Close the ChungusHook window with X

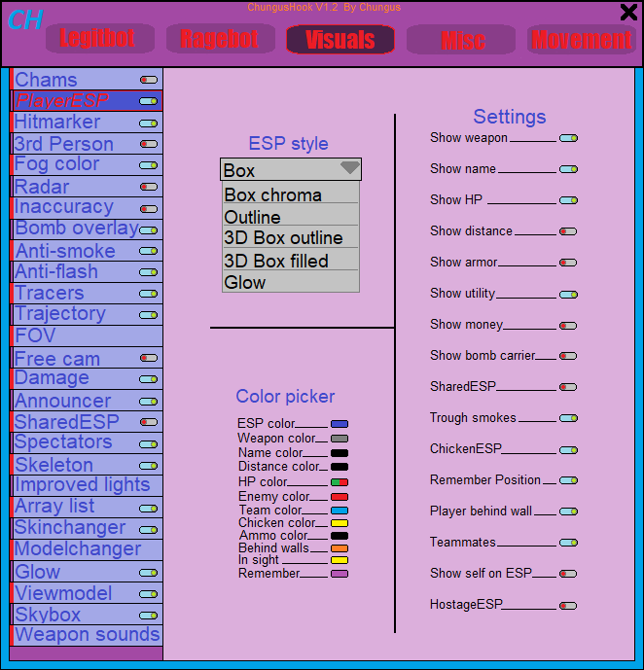[628, 13]
